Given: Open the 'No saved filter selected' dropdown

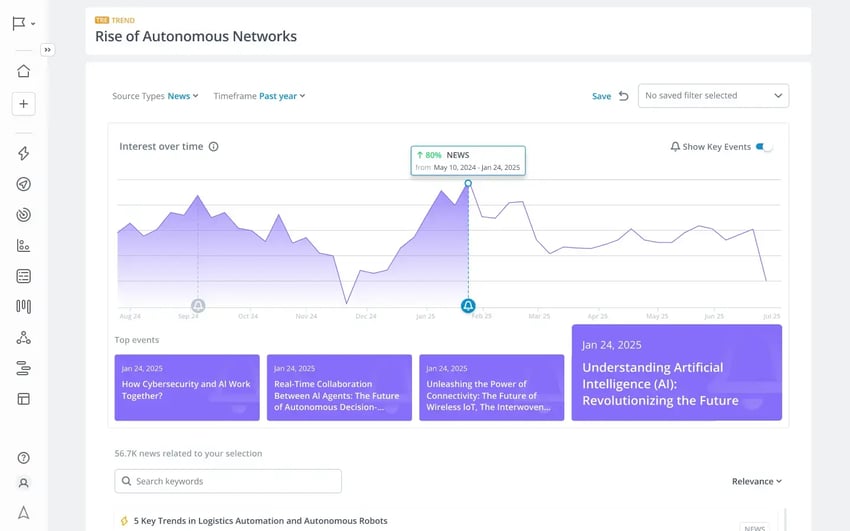Looking at the screenshot, I should pos(713,95).
